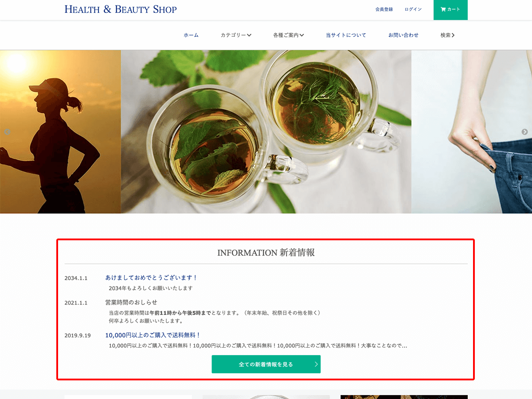Screen dimensions: 532x399
Task: Click the 2021.1.1 news date
Action: (x=76, y=303)
